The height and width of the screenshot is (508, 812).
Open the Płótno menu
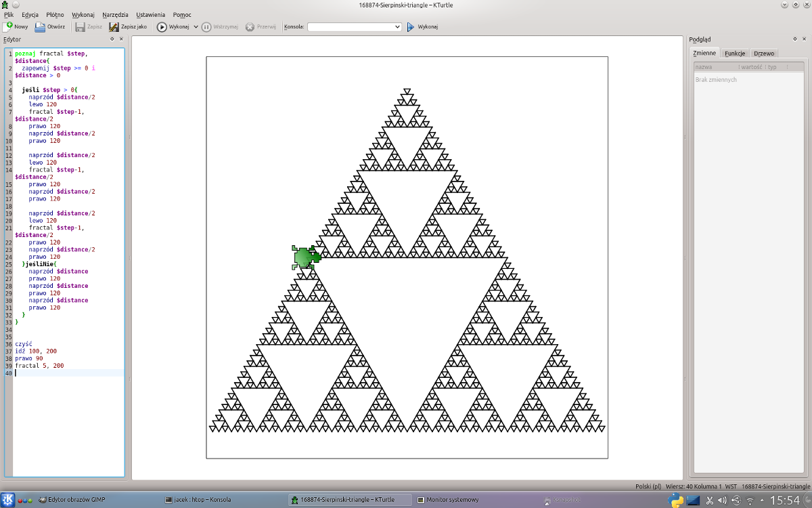tap(55, 14)
